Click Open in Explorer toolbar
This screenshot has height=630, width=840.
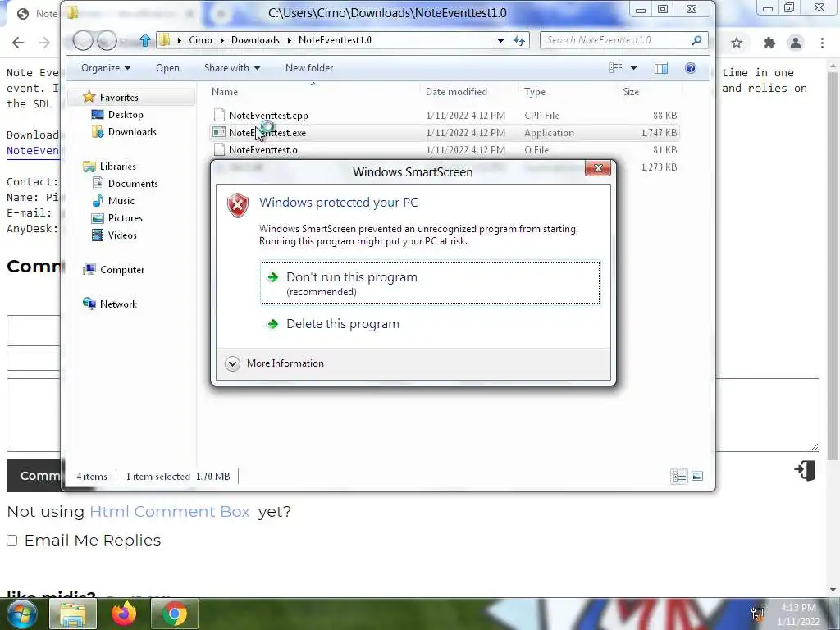167,68
